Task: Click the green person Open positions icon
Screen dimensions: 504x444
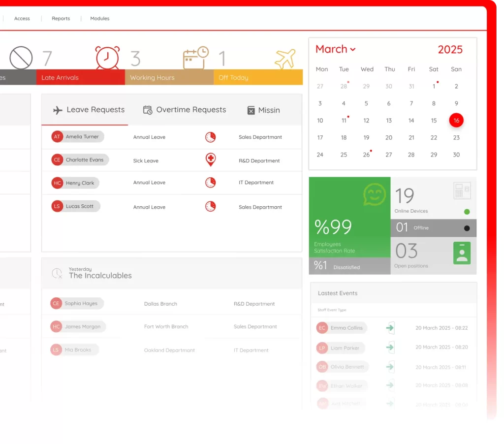Action: (x=462, y=253)
